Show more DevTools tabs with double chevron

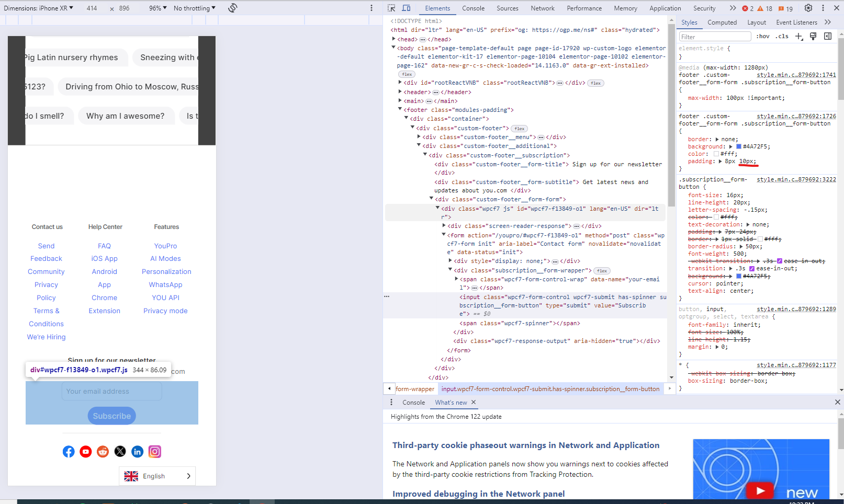(x=733, y=8)
